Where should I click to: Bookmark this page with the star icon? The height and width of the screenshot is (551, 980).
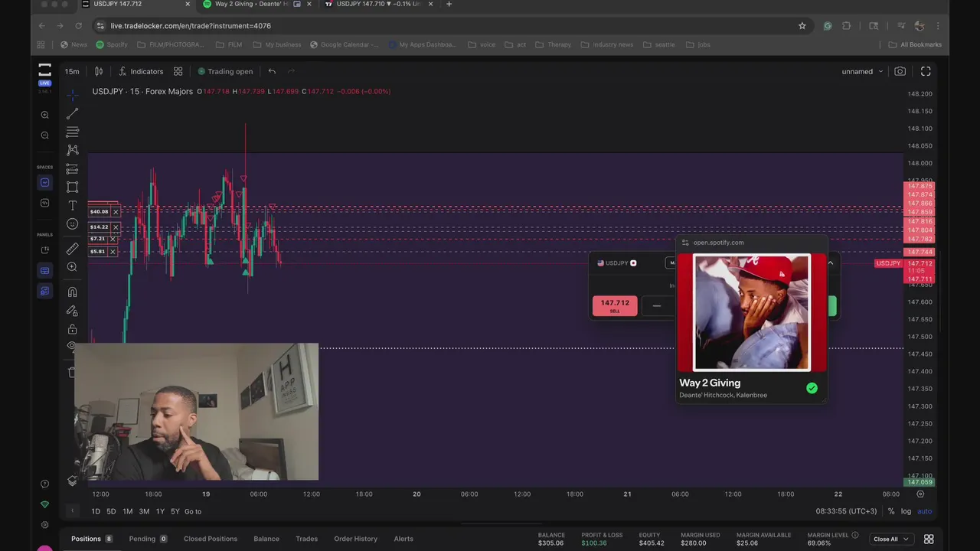tap(802, 25)
